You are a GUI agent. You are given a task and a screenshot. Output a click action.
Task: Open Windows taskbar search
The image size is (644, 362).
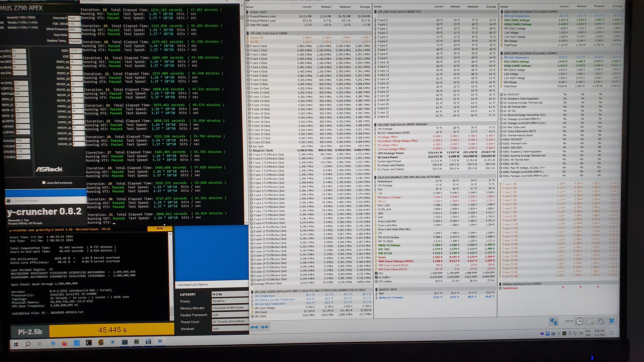[x=28, y=344]
